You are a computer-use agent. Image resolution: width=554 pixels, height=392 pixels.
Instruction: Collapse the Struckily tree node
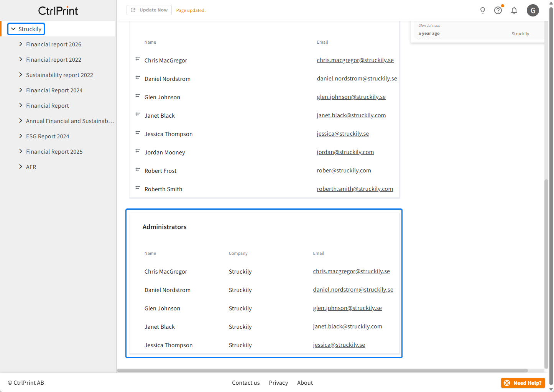(x=13, y=29)
